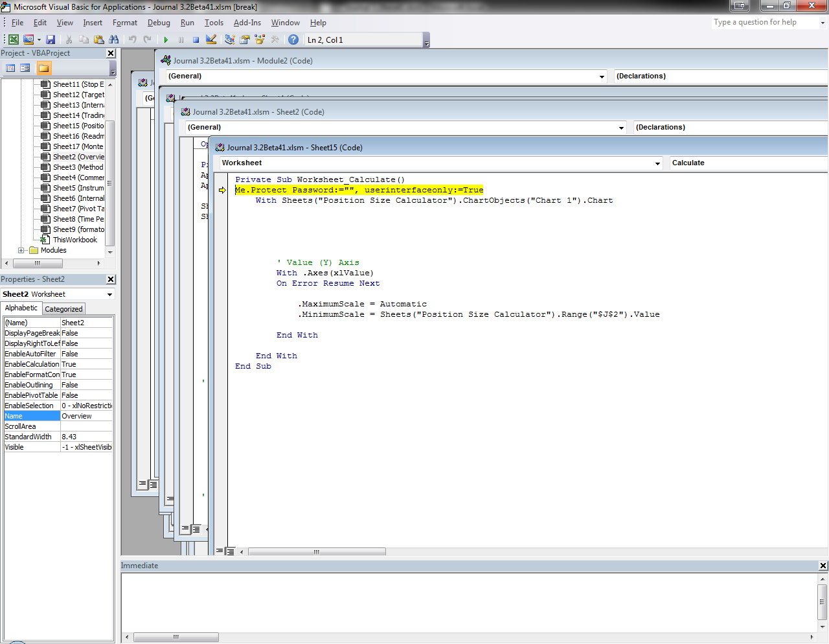Open the File menu
The height and width of the screenshot is (644, 829).
(x=17, y=23)
